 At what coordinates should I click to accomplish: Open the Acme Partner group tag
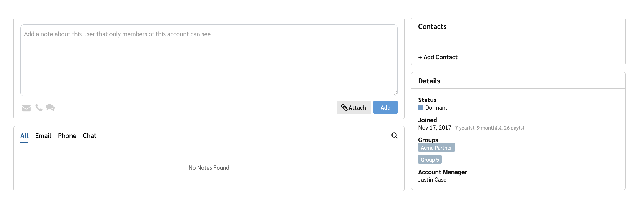(x=436, y=148)
